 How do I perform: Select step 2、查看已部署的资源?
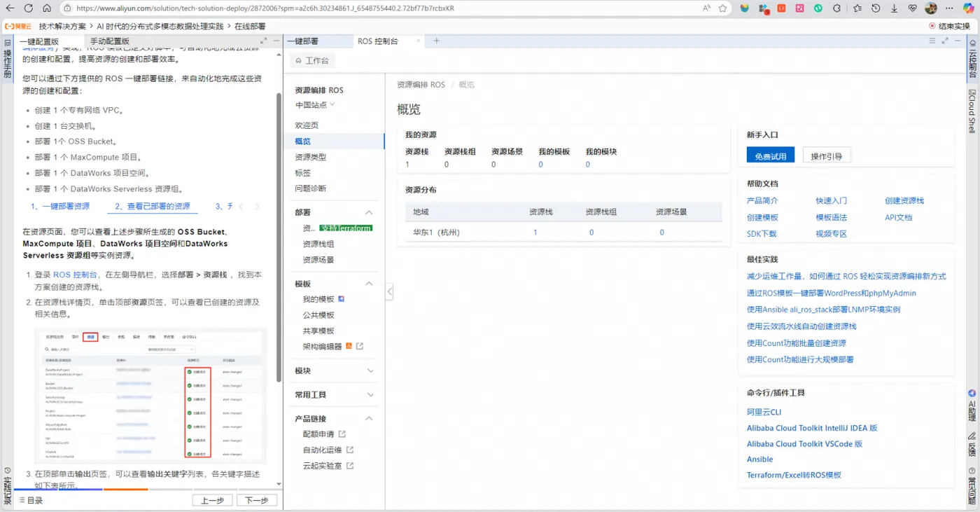[x=153, y=207]
